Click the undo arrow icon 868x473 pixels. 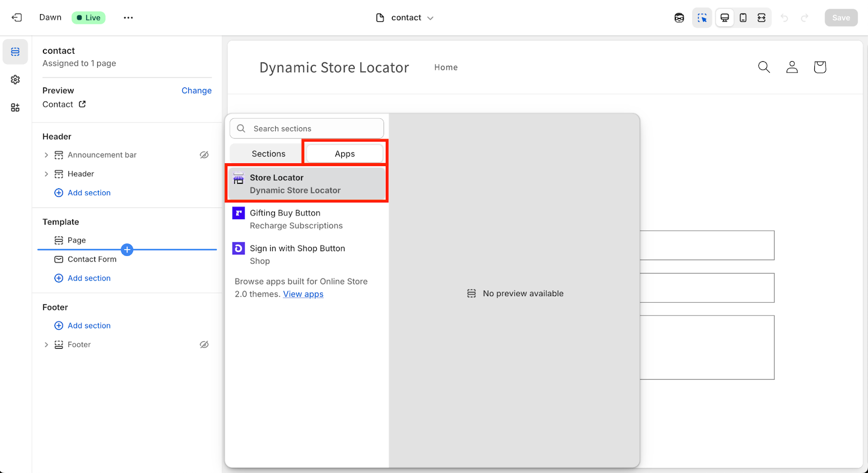coord(784,18)
